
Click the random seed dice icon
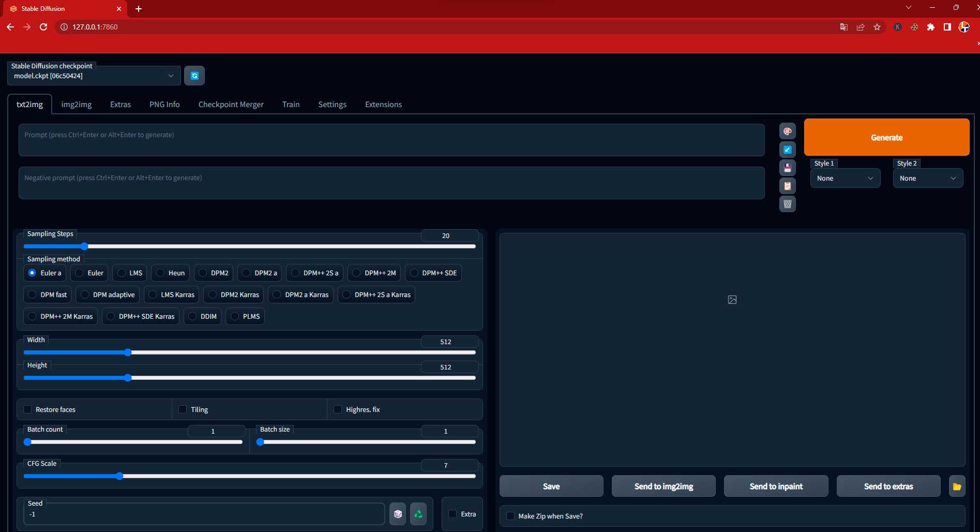point(397,513)
